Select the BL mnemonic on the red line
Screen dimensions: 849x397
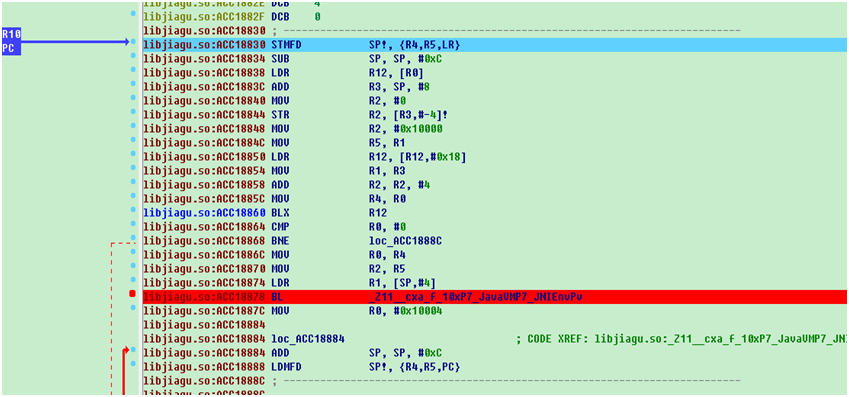point(277,297)
